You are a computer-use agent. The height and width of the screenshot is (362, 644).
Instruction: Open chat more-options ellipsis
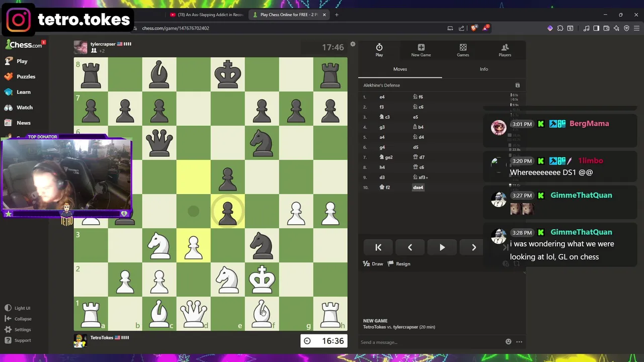pos(519,342)
